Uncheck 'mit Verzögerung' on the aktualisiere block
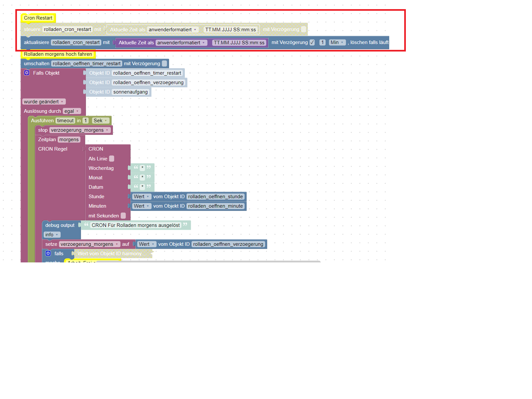Viewport: 532px width, 399px height. pos(312,42)
